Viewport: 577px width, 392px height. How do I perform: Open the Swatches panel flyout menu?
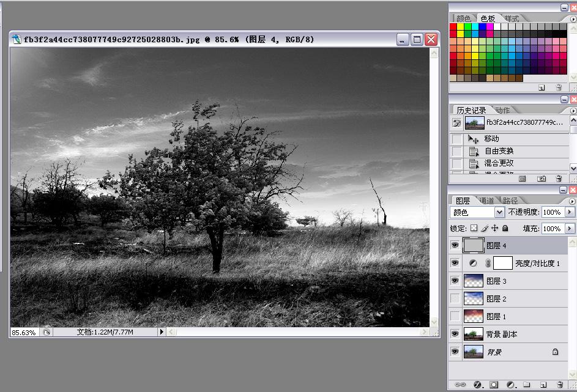(573, 18)
